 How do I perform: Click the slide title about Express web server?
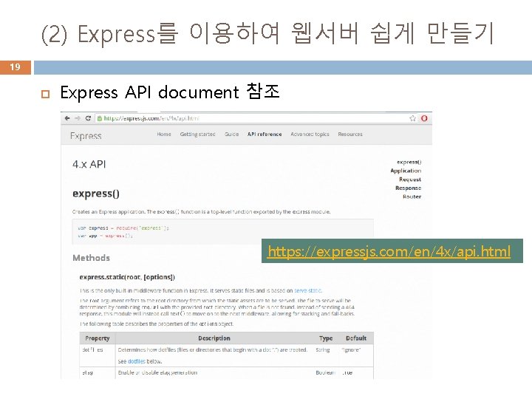pos(267,33)
